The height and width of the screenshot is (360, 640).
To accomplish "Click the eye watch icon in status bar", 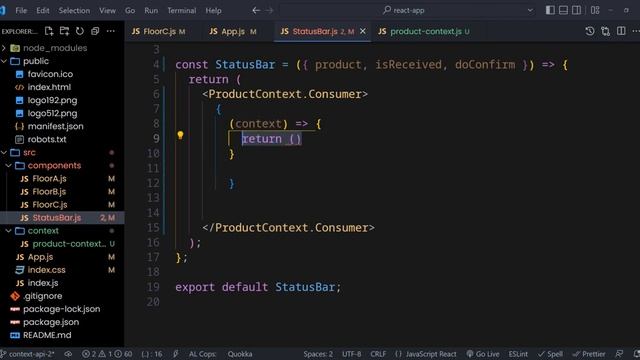I will (68, 354).
